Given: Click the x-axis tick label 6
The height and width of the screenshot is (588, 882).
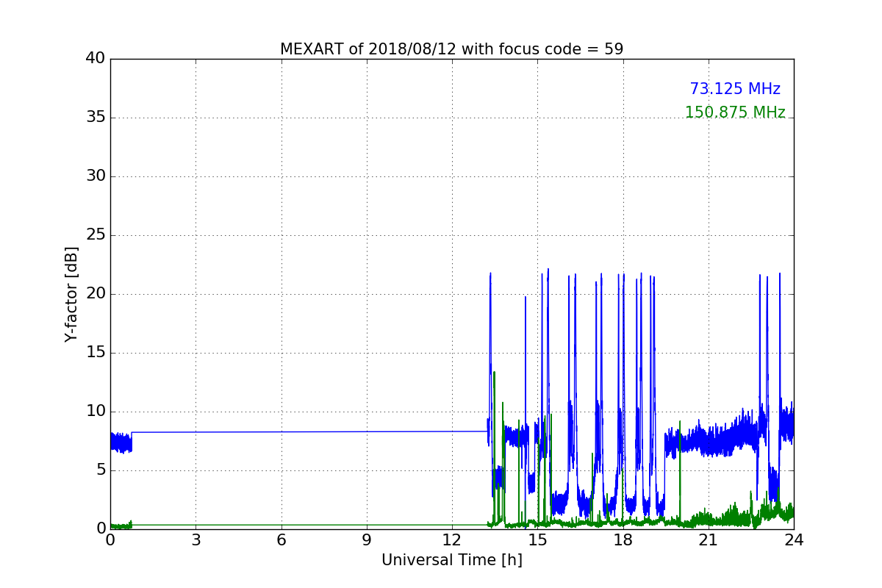Looking at the screenshot, I should tap(281, 540).
